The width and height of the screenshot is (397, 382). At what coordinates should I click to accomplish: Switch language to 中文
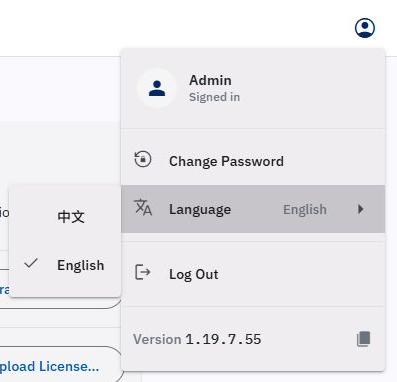(65, 217)
